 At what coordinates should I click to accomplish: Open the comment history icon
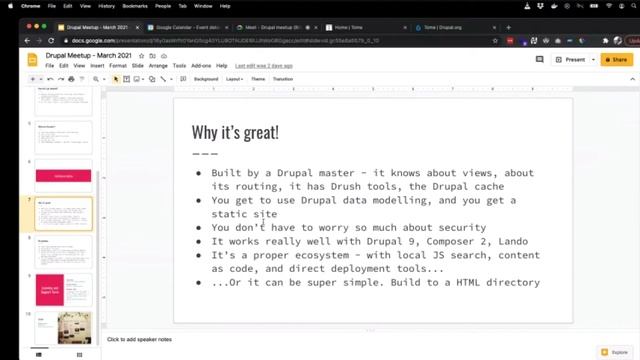540,60
